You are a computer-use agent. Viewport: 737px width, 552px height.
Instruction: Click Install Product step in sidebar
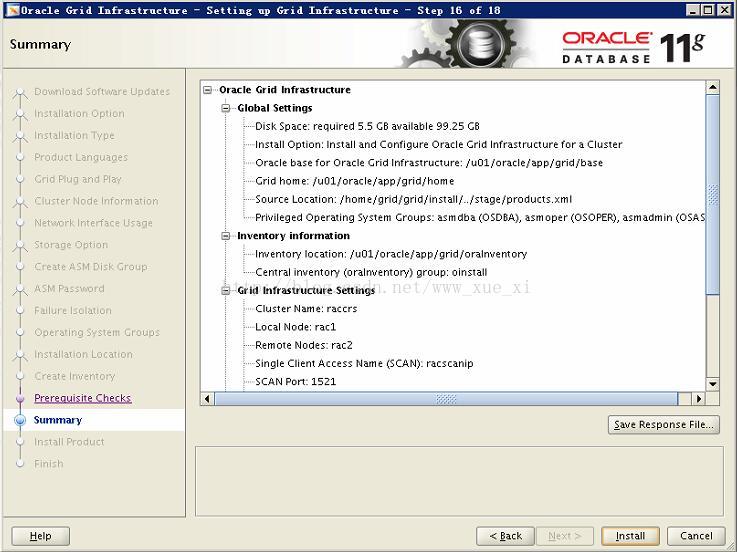(x=69, y=442)
